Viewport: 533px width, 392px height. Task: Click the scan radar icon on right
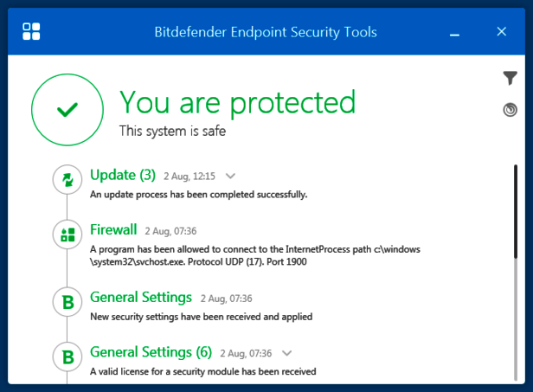coord(511,110)
